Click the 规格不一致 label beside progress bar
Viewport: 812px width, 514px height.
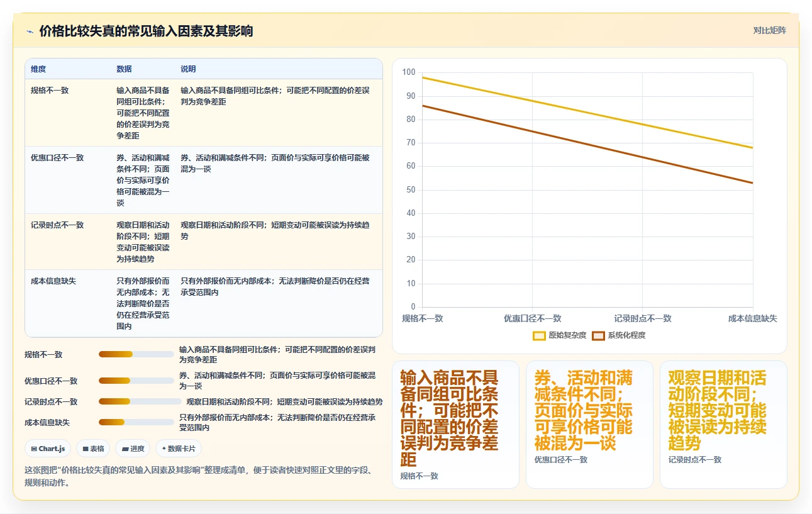click(43, 355)
